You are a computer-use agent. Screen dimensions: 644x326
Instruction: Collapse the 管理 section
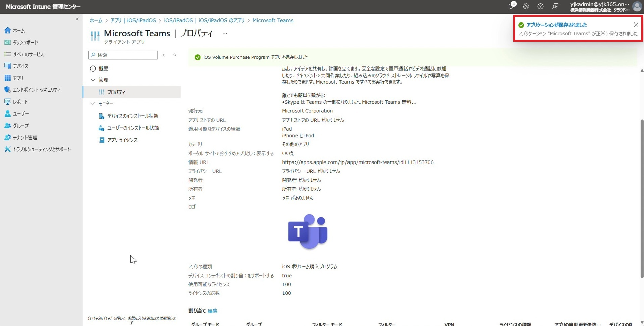[x=93, y=80]
